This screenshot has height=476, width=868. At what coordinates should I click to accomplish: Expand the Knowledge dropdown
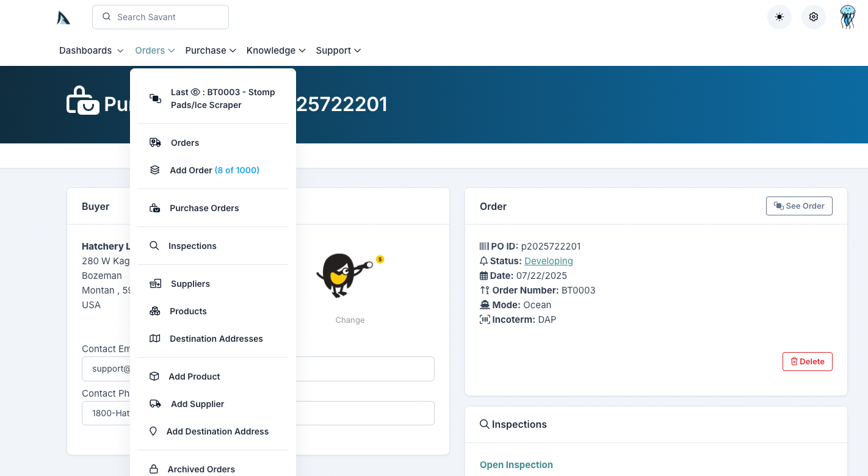275,50
